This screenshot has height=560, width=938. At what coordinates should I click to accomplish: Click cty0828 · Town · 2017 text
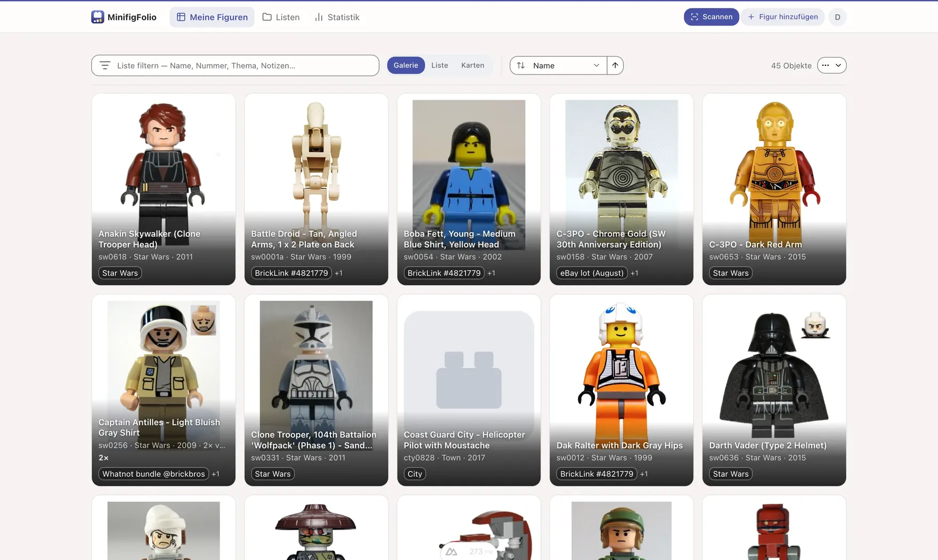coord(444,458)
